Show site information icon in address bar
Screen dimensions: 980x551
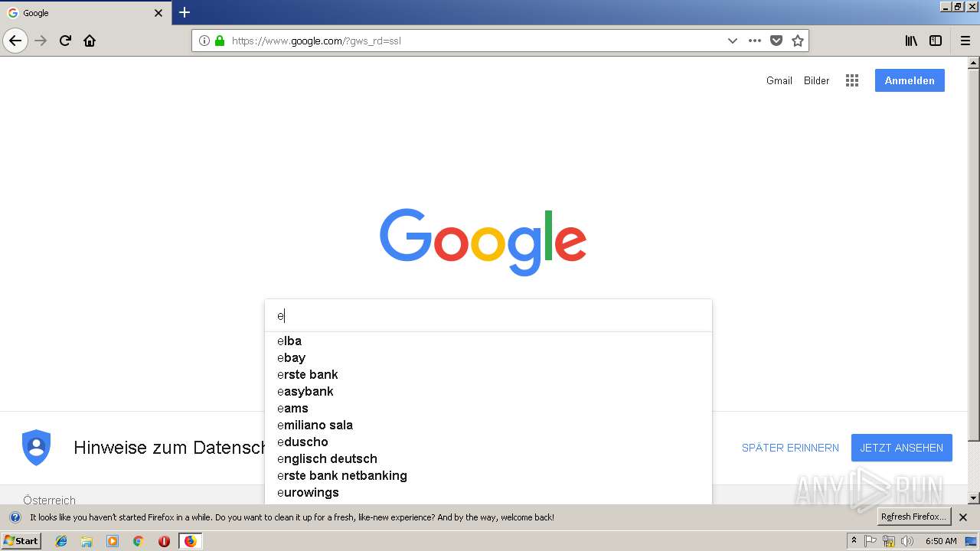coord(204,41)
